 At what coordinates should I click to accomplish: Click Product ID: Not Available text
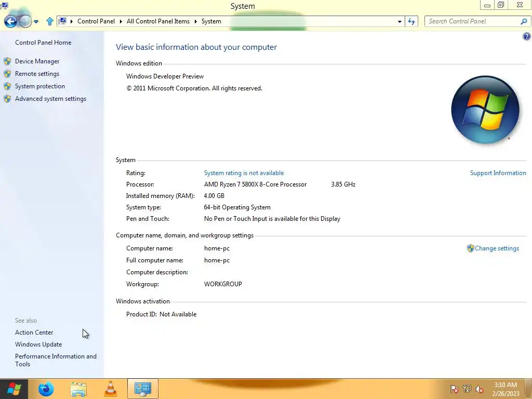(x=161, y=314)
